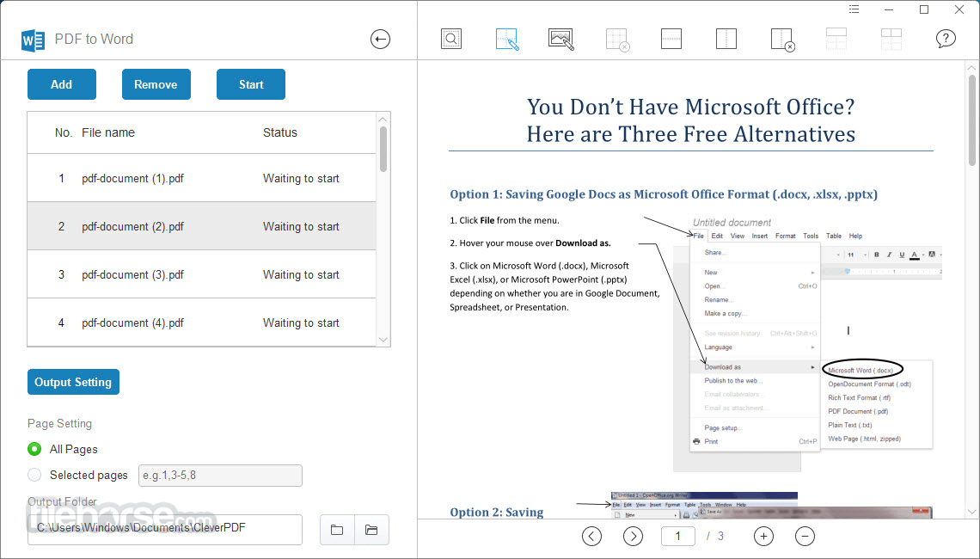Click the delete line tool icon
980x559 pixels.
click(x=782, y=40)
